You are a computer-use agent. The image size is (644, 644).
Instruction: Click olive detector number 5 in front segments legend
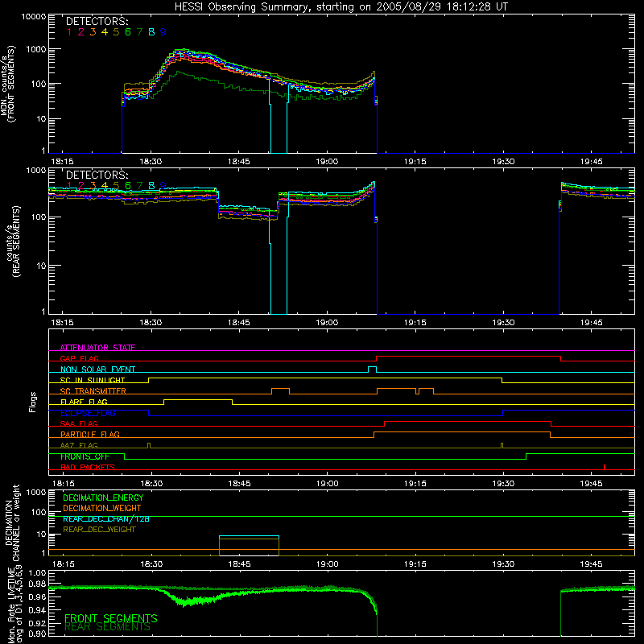pyautogui.click(x=116, y=32)
